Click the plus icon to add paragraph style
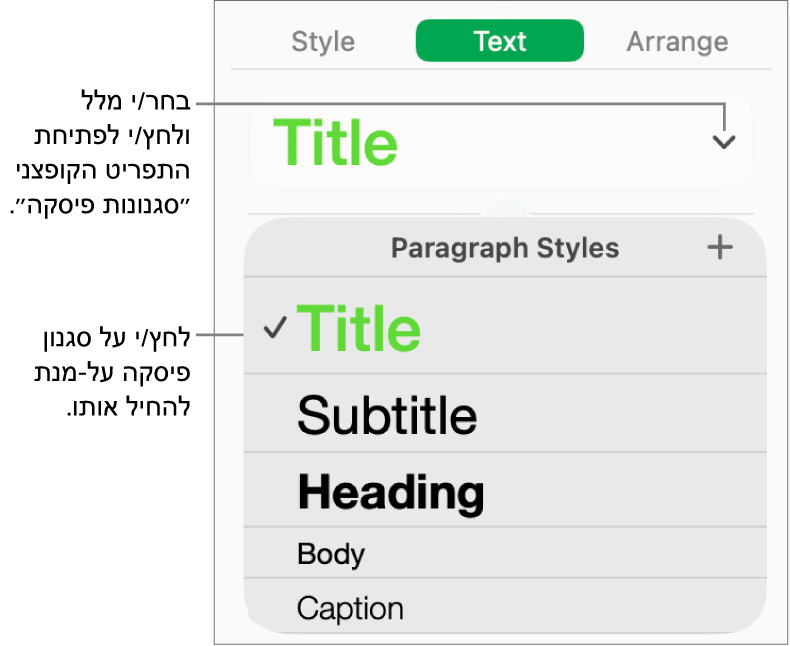 pos(720,247)
